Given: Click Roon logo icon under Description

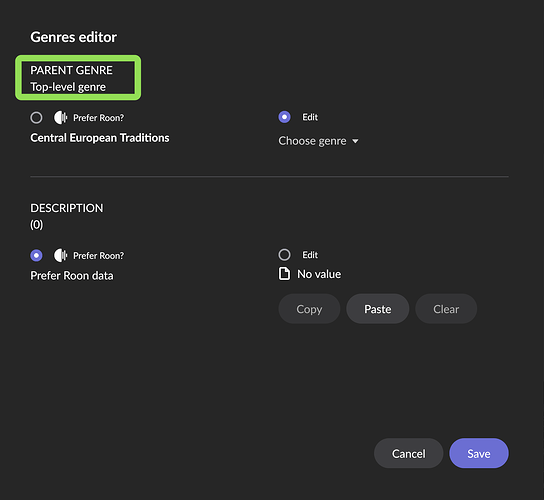Looking at the screenshot, I should click(60, 255).
